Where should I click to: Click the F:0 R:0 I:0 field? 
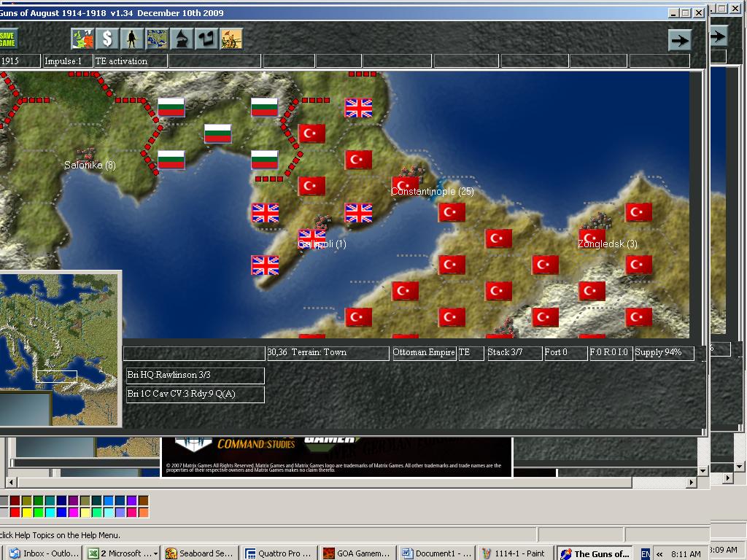[x=611, y=353]
